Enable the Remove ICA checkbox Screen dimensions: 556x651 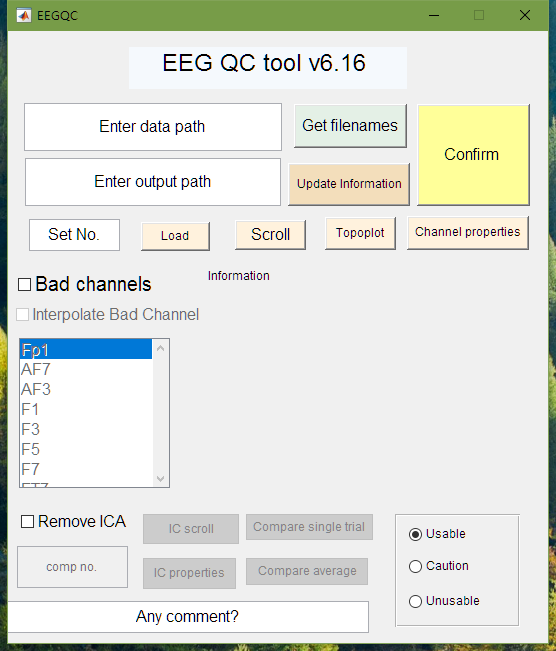click(x=27, y=521)
